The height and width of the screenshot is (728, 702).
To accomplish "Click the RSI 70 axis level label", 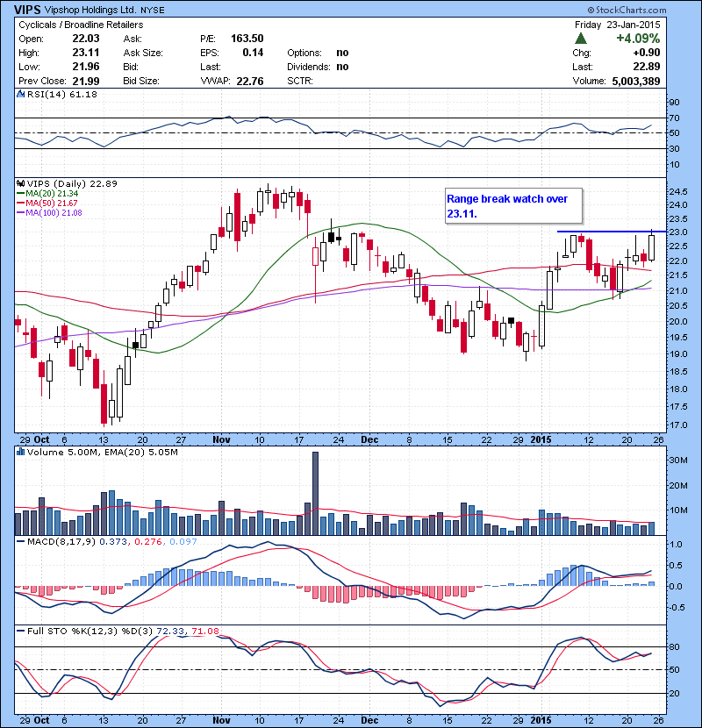I will (674, 118).
